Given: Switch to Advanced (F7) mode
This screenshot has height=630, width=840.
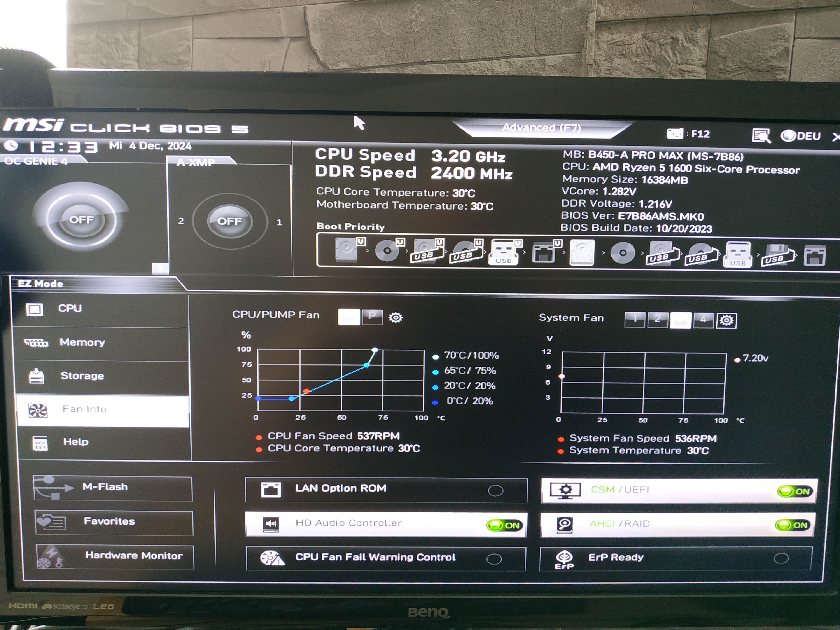Looking at the screenshot, I should 542,128.
